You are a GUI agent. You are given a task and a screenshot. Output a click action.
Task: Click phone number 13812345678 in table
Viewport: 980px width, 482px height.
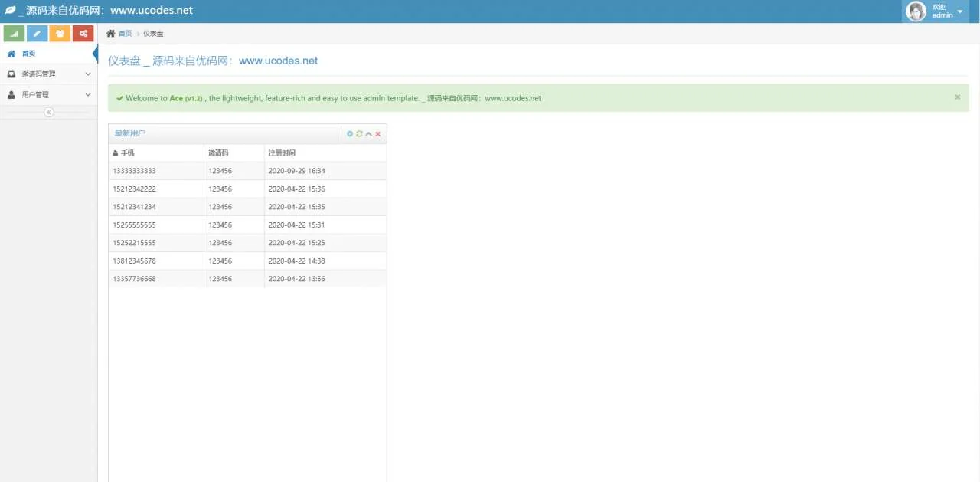[134, 261]
